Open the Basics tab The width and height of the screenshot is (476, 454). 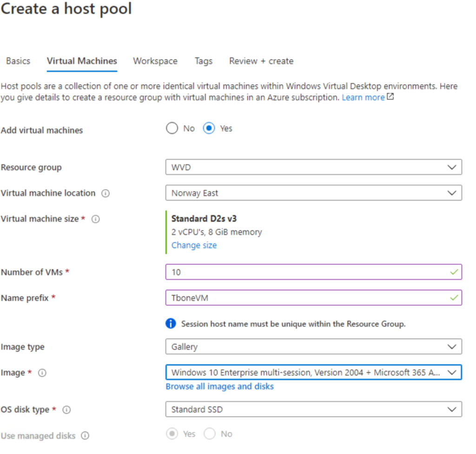[18, 61]
